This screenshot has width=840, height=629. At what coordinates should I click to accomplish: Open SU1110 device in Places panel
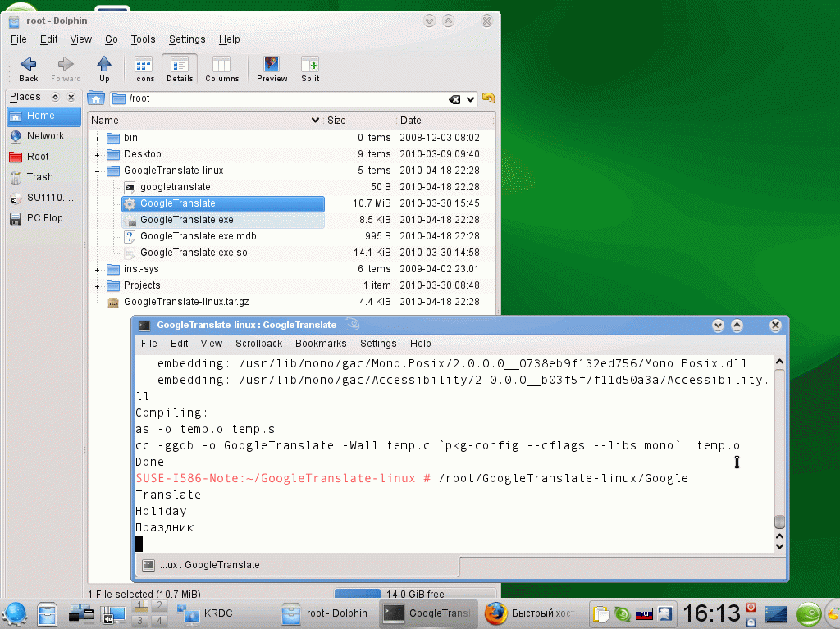(43, 198)
